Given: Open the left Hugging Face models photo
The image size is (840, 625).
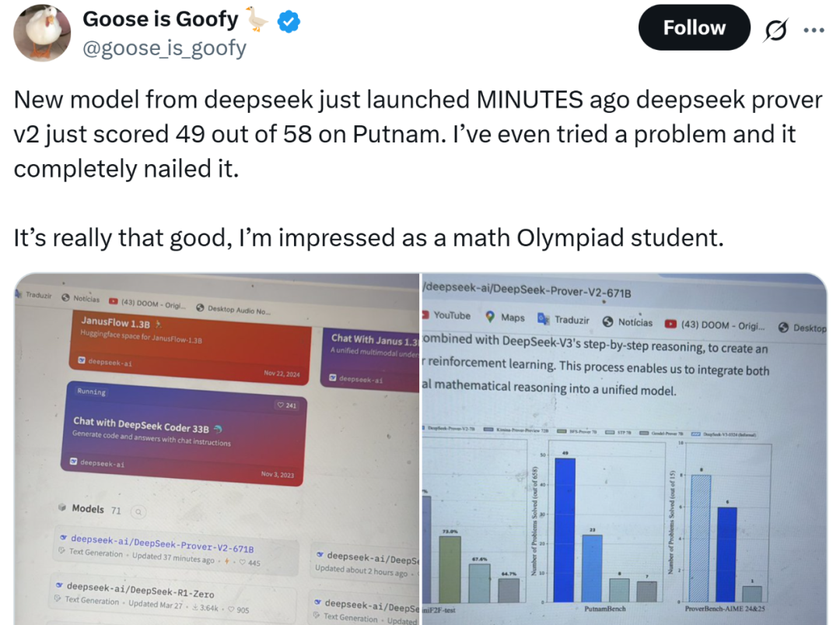Looking at the screenshot, I should click(x=216, y=449).
